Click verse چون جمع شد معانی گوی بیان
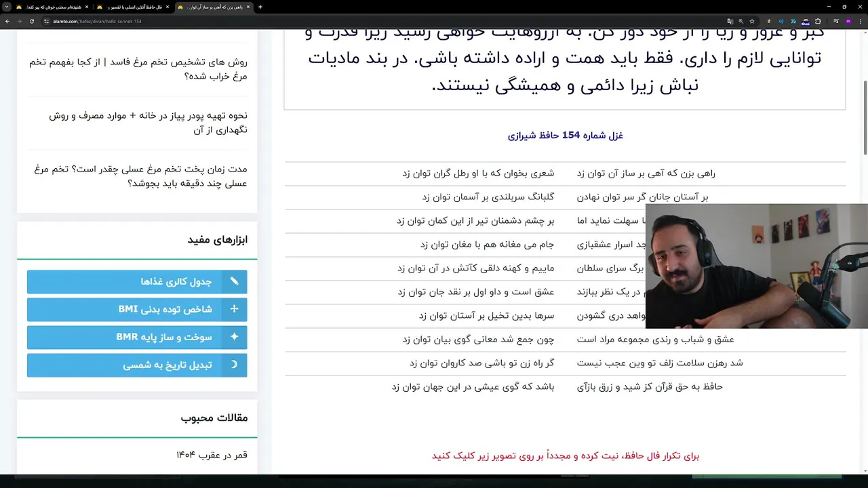The image size is (868, 488). point(478,340)
